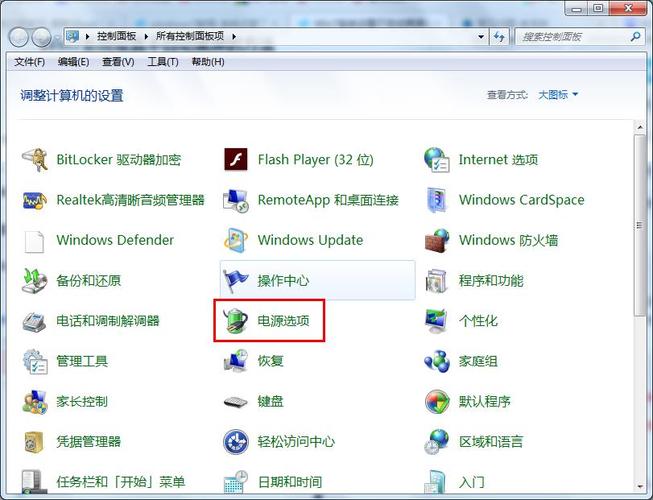Expand the arrow before 控制面板 breadcrumb
This screenshot has width=653, height=500.
point(87,37)
